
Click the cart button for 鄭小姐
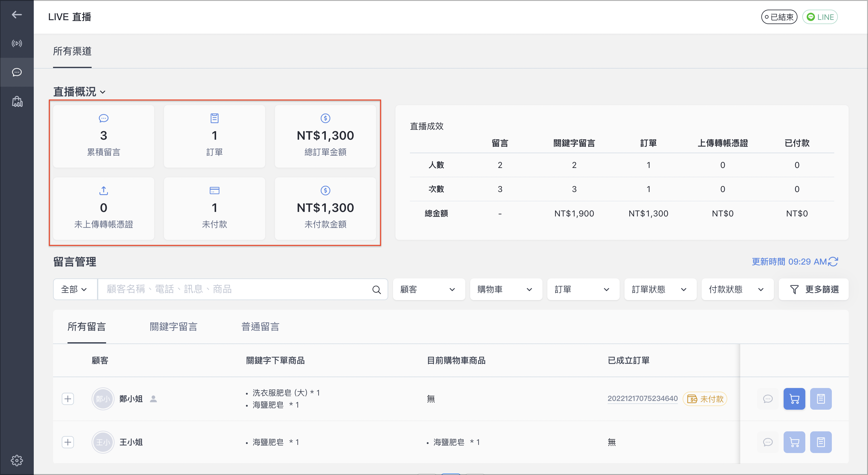coord(794,399)
